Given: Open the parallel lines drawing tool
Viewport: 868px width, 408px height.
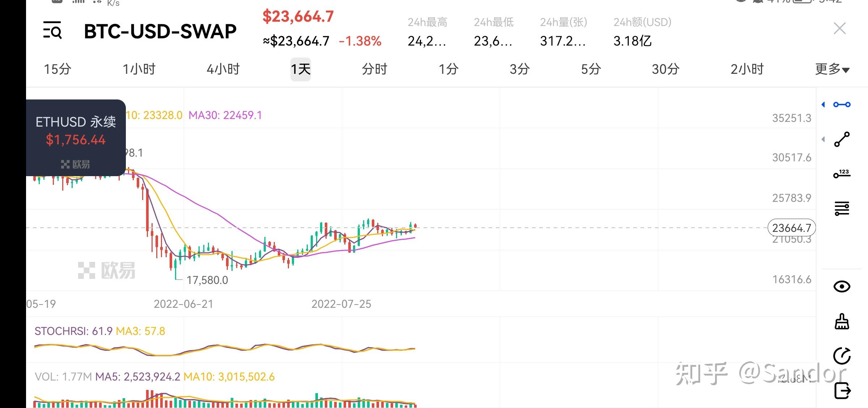Looking at the screenshot, I should 842,208.
